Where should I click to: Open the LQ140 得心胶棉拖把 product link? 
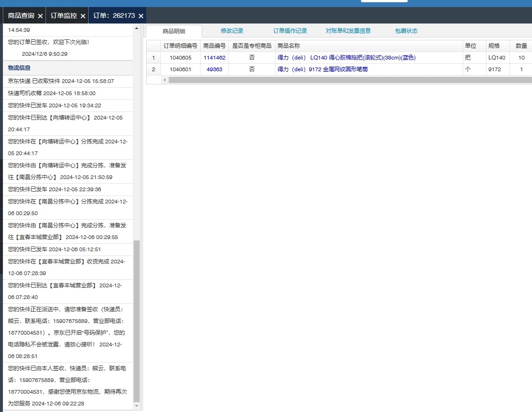tap(346, 58)
